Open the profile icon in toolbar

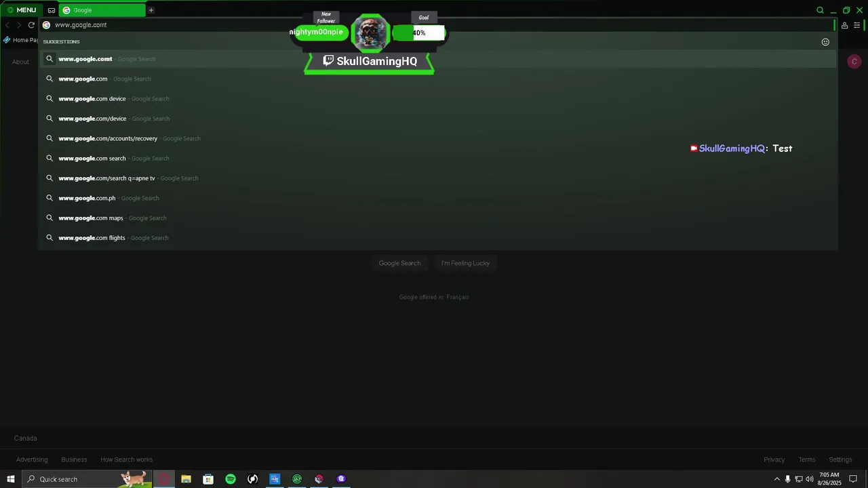coord(844,25)
